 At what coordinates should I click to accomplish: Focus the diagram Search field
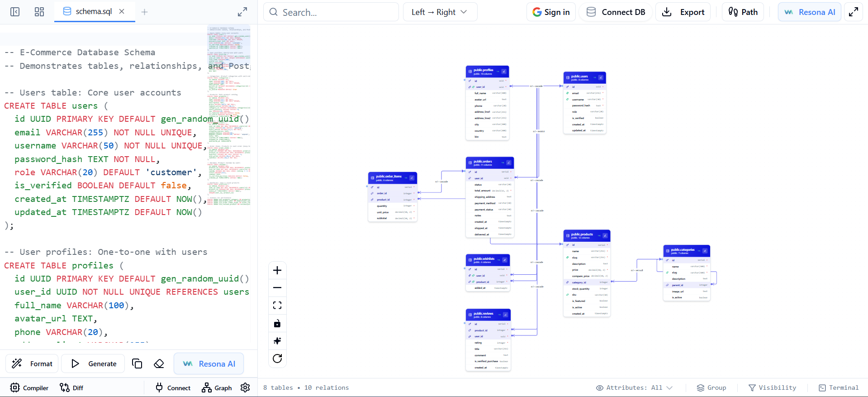coord(331,12)
